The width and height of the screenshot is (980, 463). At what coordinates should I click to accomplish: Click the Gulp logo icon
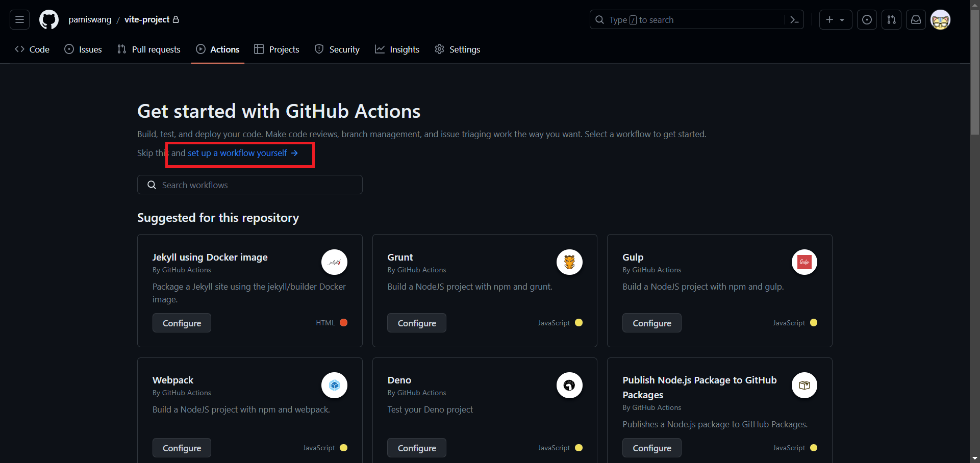point(805,262)
